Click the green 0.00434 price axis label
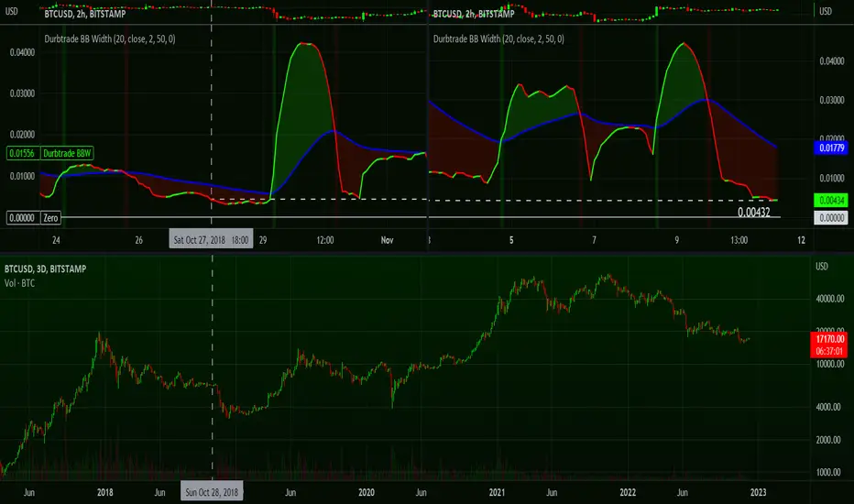854x504 pixels. coord(831,201)
